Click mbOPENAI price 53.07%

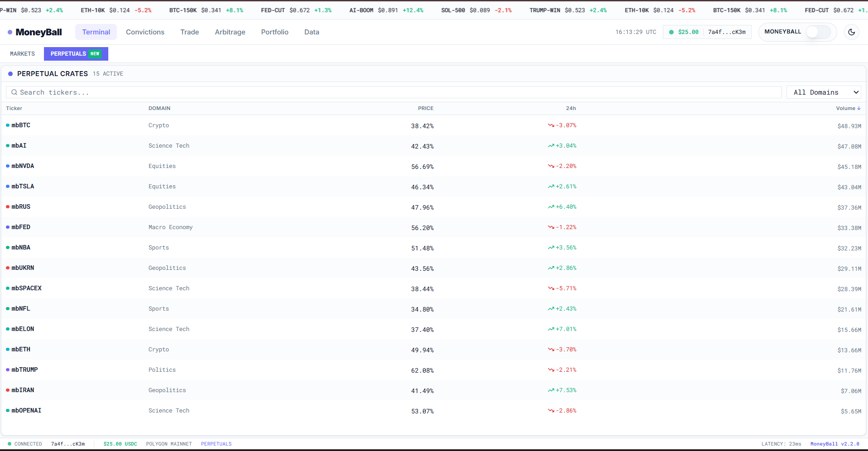pos(422,411)
